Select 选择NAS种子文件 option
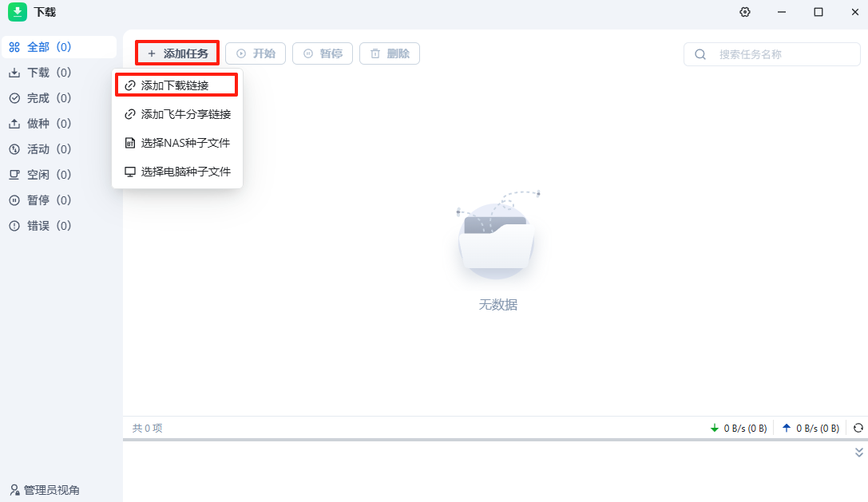This screenshot has width=868, height=502. (x=177, y=143)
